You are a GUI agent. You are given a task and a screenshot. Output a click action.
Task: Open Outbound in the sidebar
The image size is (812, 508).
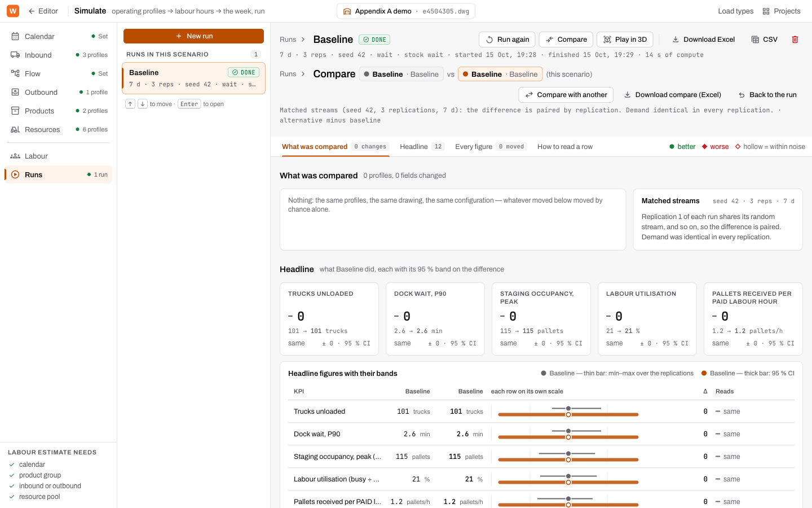point(59,92)
